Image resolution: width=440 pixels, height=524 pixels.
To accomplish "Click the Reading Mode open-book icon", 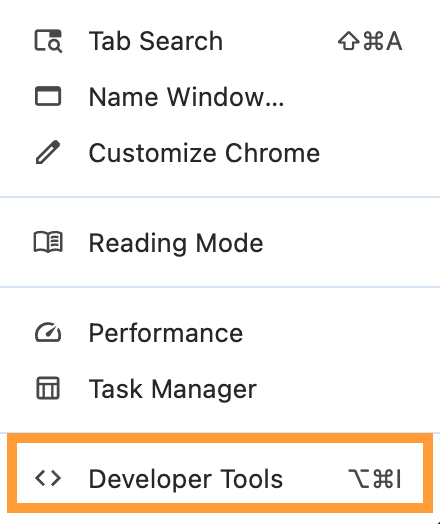I will pos(48,242).
